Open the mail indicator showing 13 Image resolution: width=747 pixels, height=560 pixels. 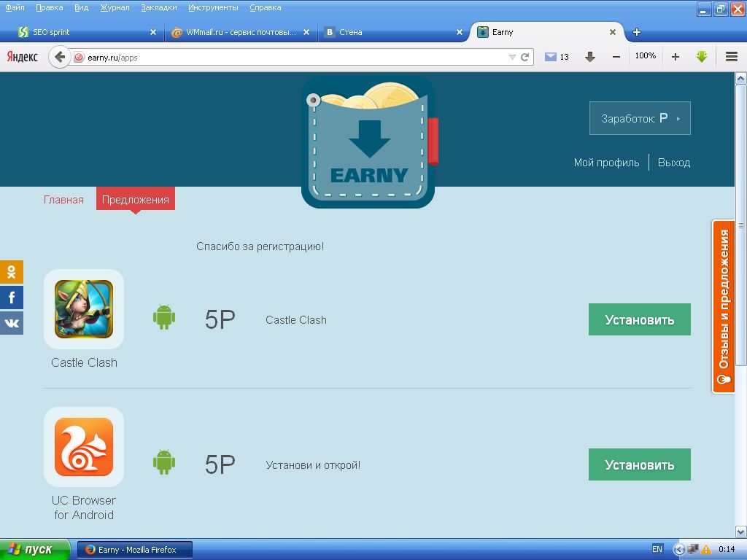[557, 57]
